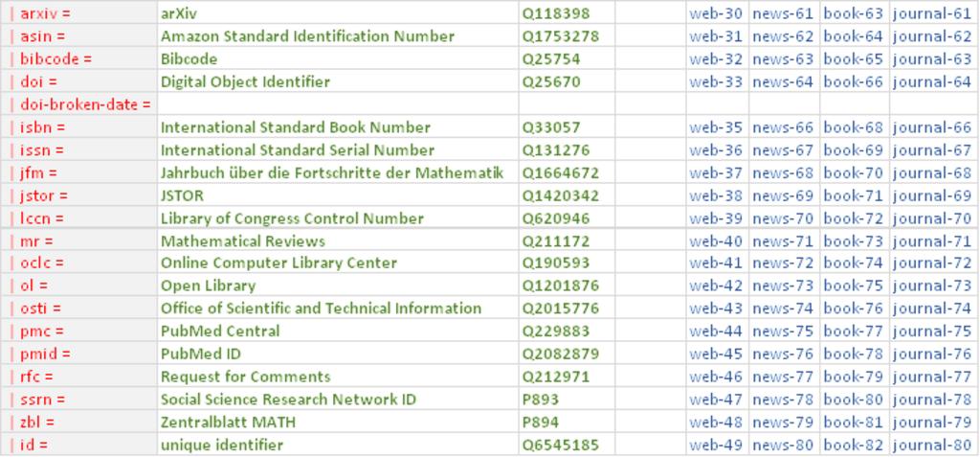Open the news-61 link
The image size is (980, 457).
pos(783,13)
